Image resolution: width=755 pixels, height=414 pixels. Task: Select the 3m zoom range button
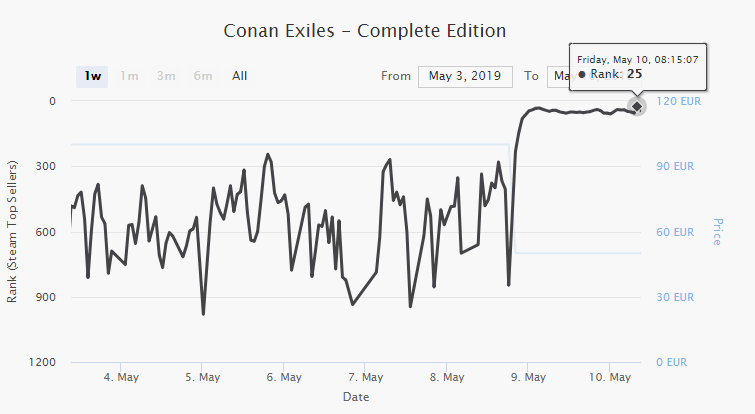pyautogui.click(x=166, y=76)
